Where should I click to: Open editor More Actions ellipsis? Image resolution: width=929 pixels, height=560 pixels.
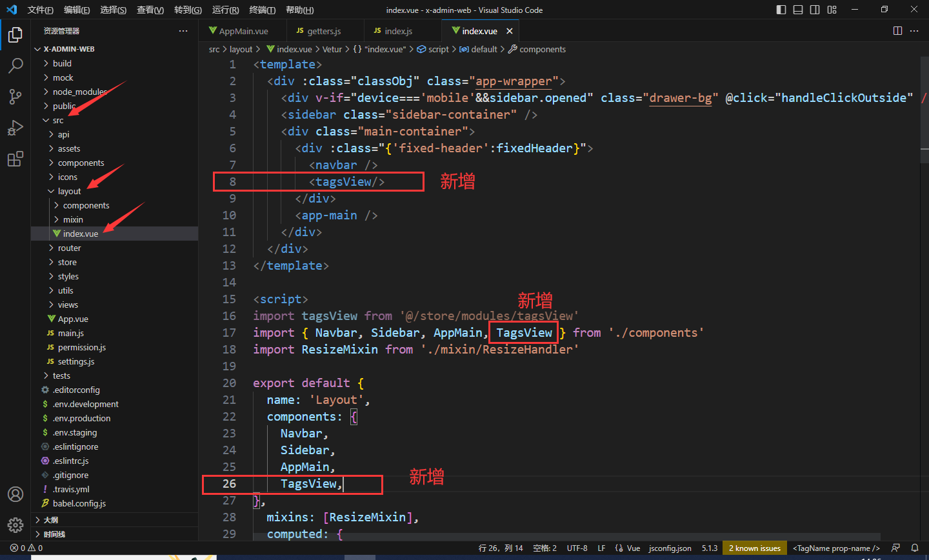coord(914,31)
